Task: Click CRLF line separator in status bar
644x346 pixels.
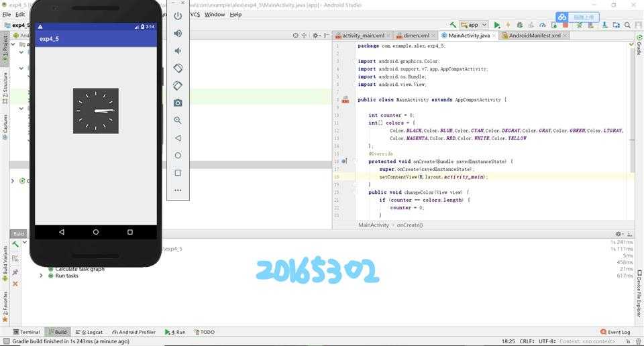Action: pyautogui.click(x=527, y=341)
